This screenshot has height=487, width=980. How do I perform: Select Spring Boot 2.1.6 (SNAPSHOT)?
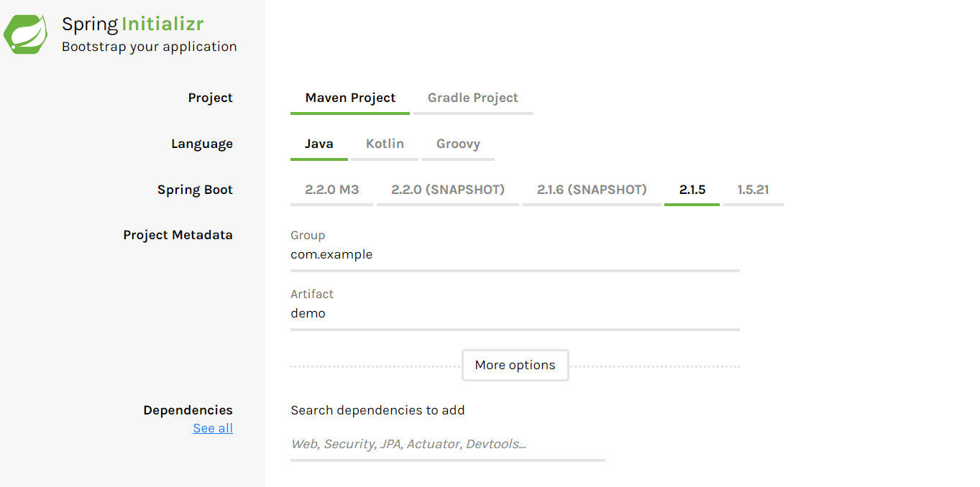pos(592,190)
